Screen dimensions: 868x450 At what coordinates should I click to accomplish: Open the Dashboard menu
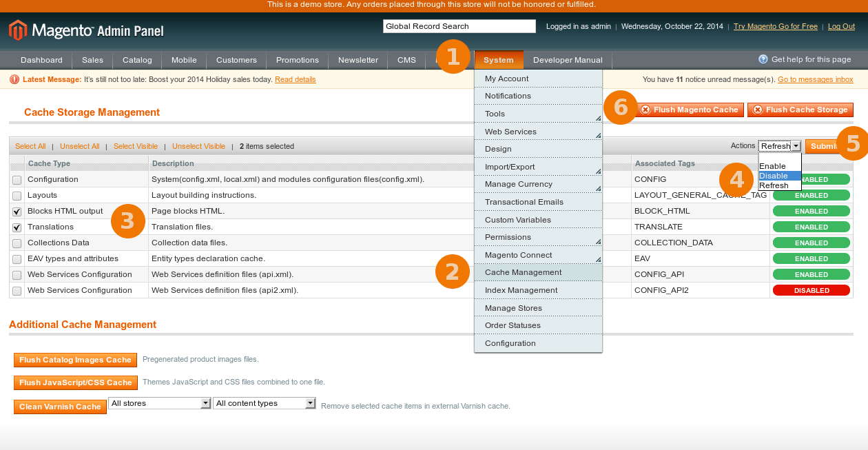click(41, 60)
